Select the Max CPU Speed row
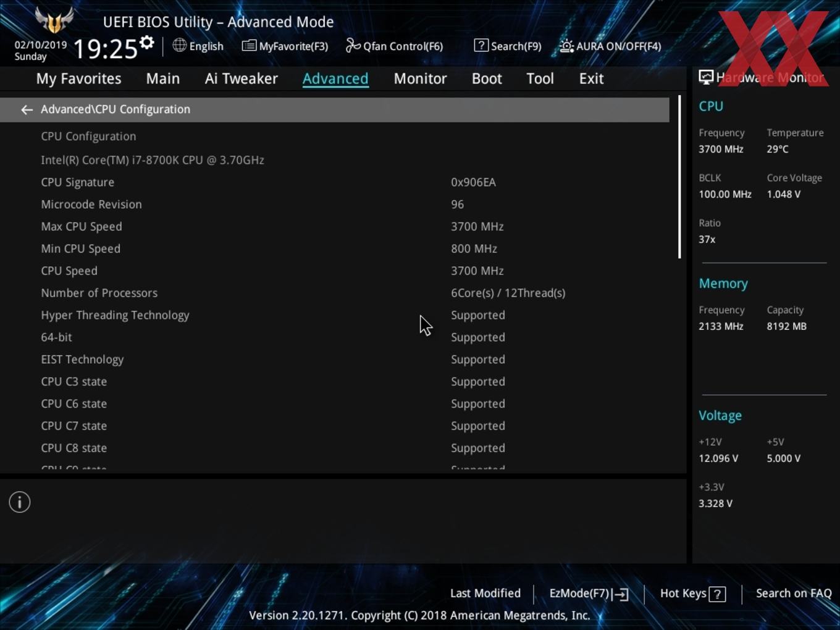 (x=335, y=227)
